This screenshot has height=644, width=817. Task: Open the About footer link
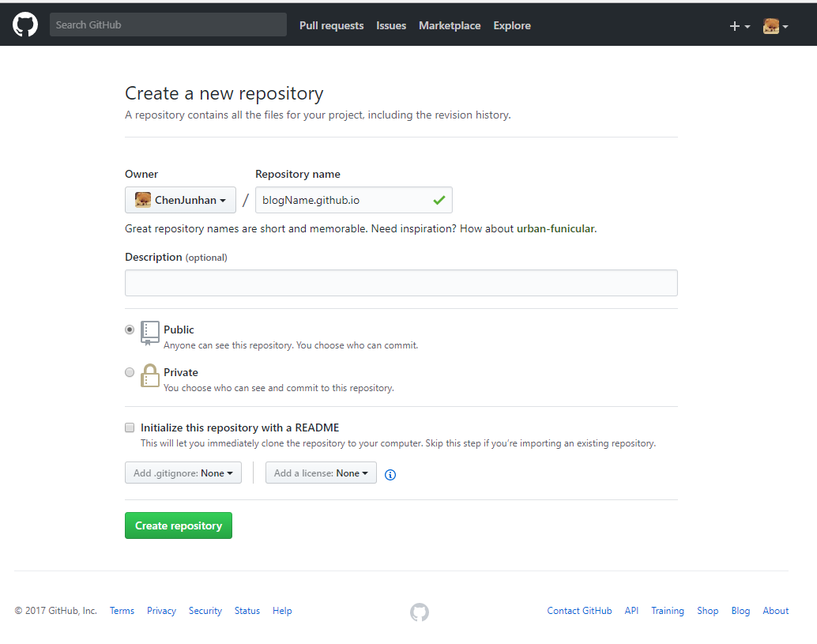point(776,611)
